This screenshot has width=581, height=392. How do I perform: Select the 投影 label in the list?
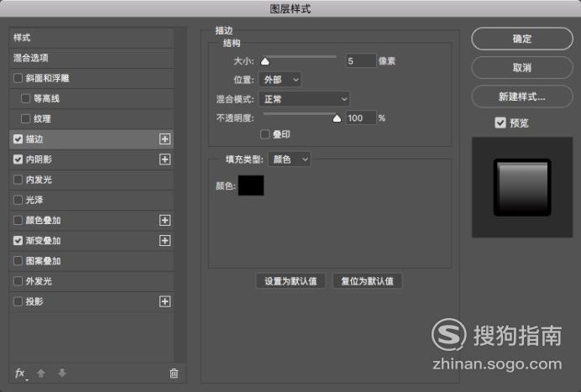[x=34, y=301]
